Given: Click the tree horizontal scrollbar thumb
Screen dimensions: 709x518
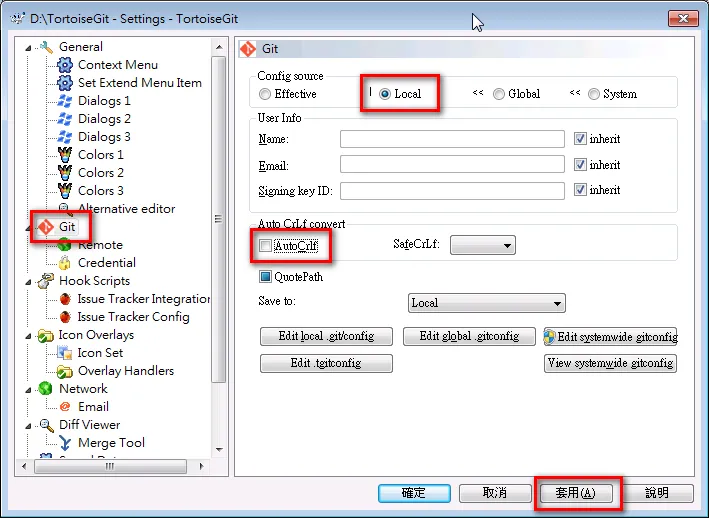Looking at the screenshot, I should click(x=110, y=466).
